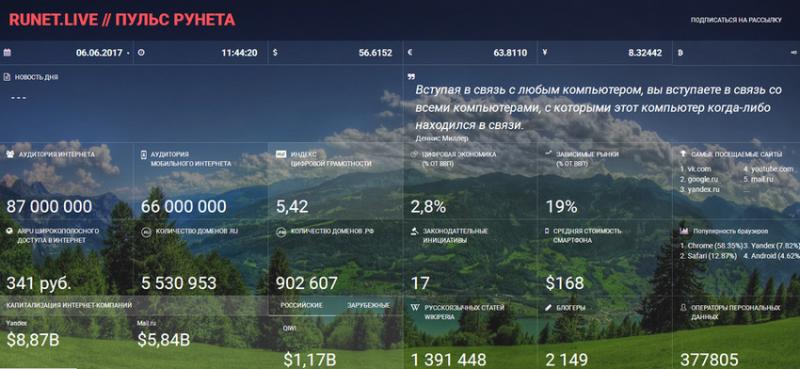The height and width of the screenshot is (369, 800).
Task: Select the data operators count 377805
Action: 709,360
